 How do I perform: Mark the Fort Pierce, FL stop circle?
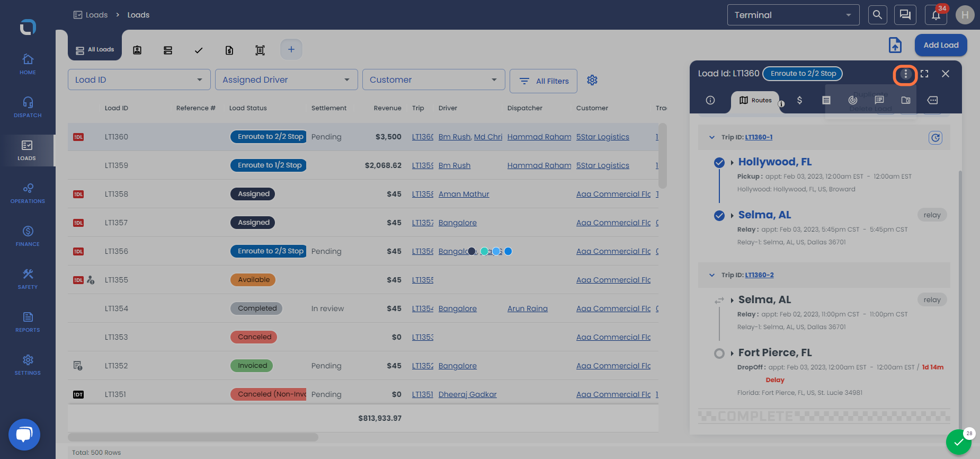coord(719,354)
